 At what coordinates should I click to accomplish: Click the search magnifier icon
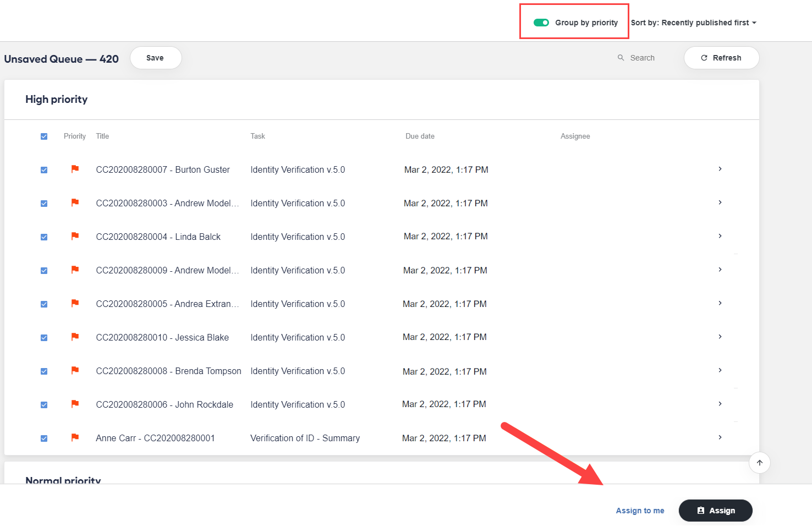pyautogui.click(x=621, y=58)
